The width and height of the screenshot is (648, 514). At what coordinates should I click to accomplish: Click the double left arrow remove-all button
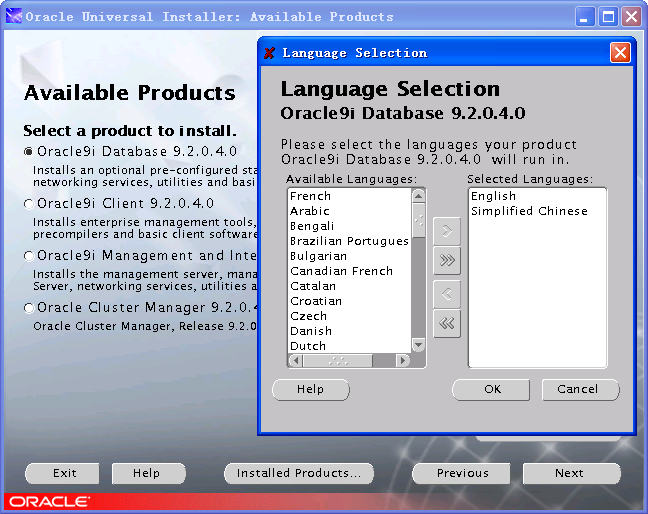447,323
